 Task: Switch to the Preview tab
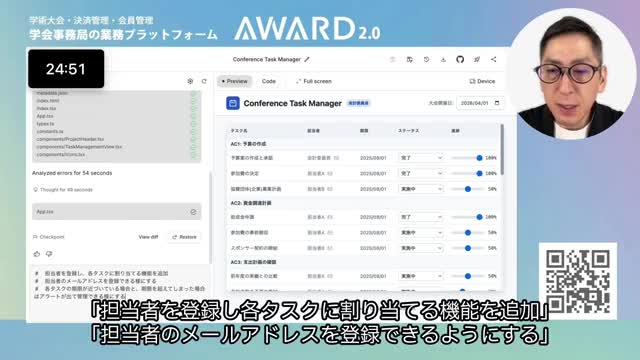click(x=235, y=81)
